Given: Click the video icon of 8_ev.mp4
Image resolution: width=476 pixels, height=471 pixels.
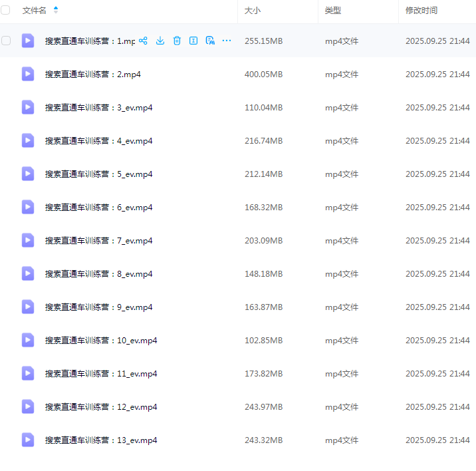Looking at the screenshot, I should point(28,273).
